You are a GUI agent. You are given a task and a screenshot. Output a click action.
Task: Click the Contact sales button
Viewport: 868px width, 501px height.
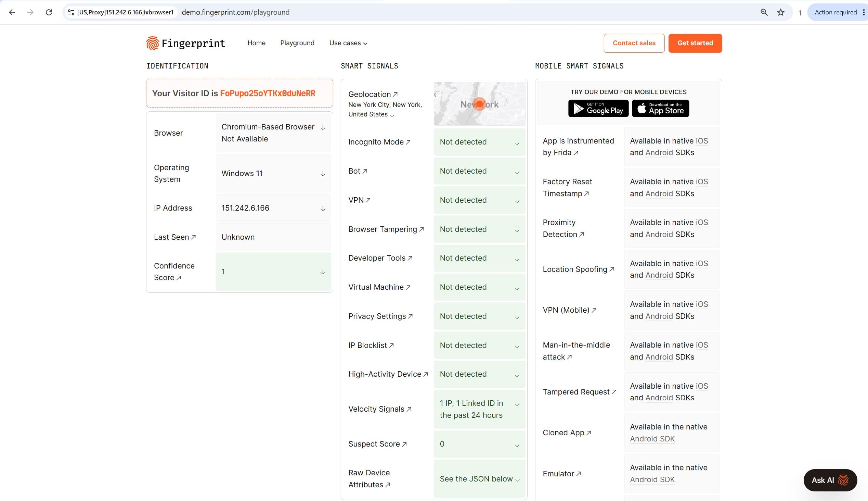[634, 43]
